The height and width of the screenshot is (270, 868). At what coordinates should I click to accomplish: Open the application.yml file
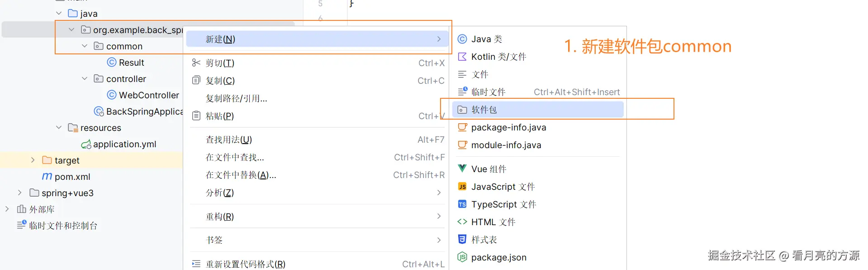(x=124, y=144)
